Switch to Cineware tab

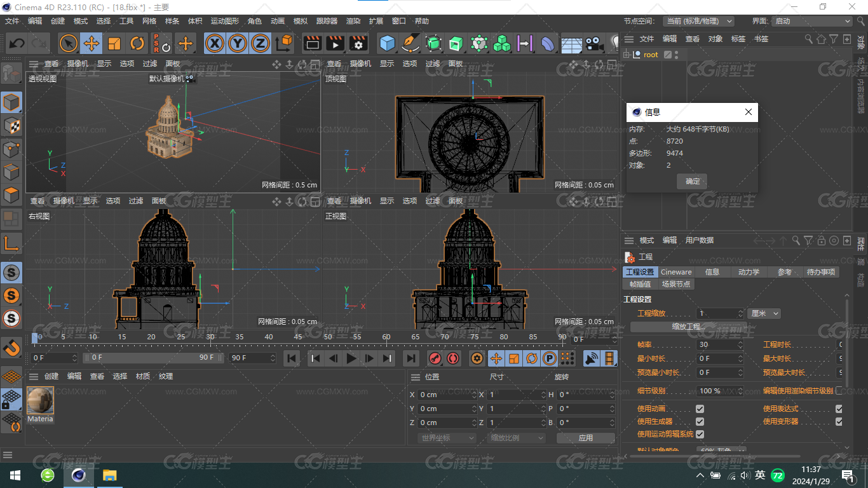point(676,272)
